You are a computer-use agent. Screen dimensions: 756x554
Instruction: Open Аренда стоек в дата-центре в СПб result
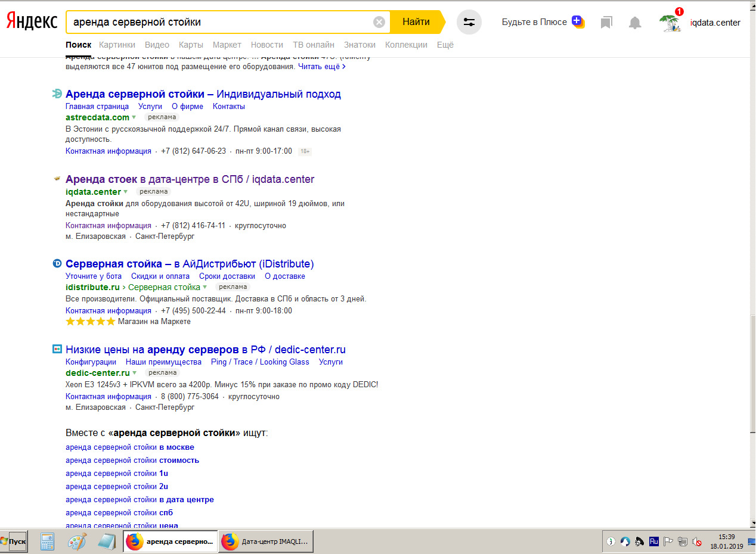190,179
